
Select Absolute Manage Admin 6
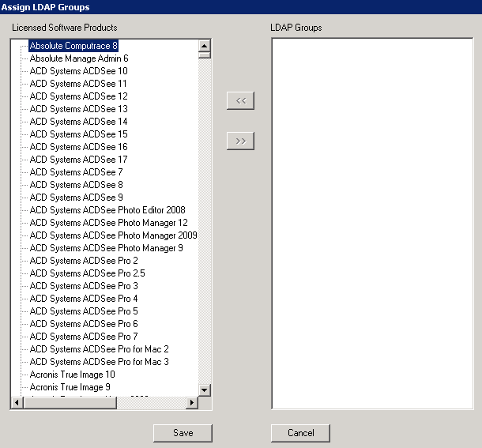tap(79, 58)
